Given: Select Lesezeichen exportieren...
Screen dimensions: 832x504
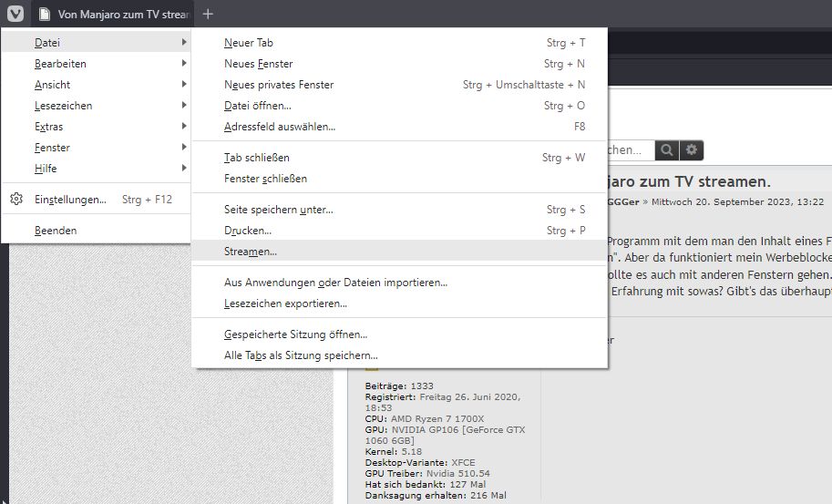Looking at the screenshot, I should pos(285,303).
